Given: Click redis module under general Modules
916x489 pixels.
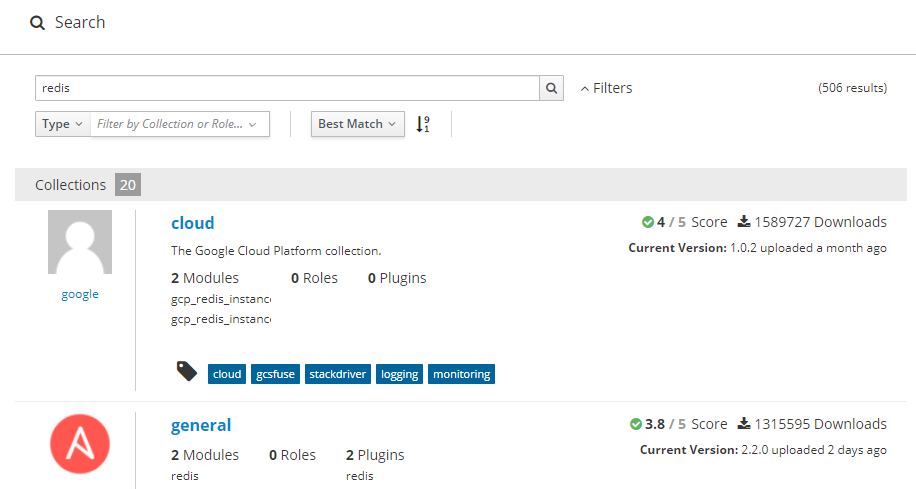Looking at the screenshot, I should pyautogui.click(x=185, y=476).
